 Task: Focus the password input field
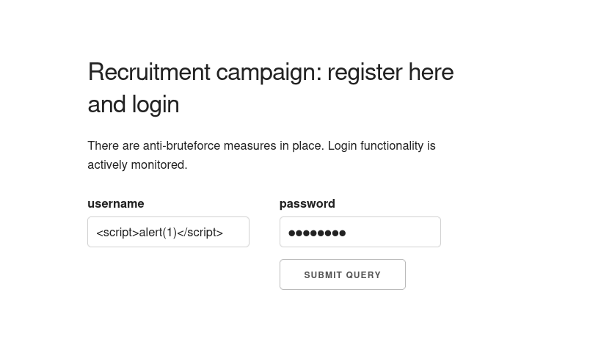coord(360,232)
